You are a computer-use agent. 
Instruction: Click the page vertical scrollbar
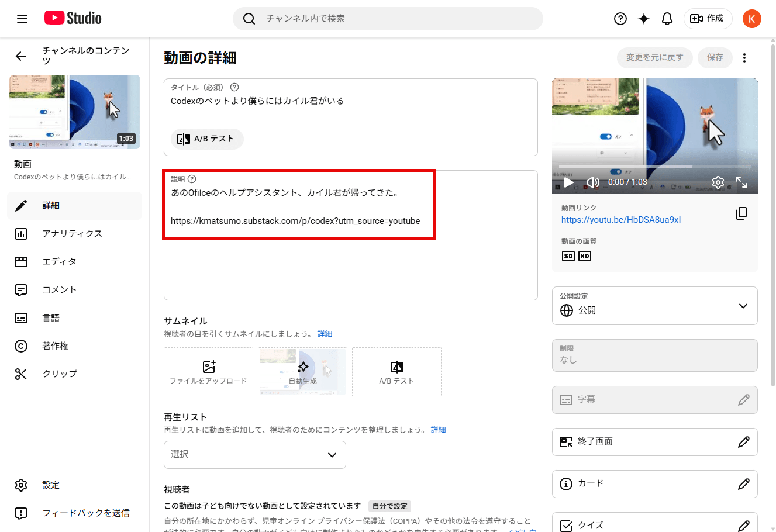pyautogui.click(x=773, y=216)
